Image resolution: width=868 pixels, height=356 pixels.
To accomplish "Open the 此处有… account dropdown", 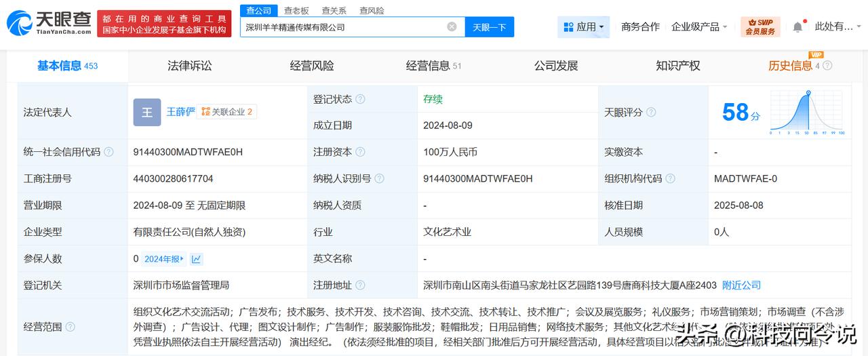I will click(837, 27).
